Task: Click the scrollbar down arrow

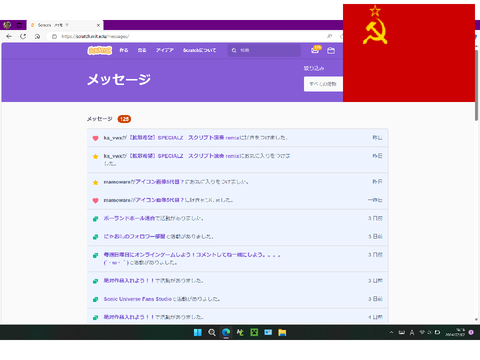Action: pos(477,320)
